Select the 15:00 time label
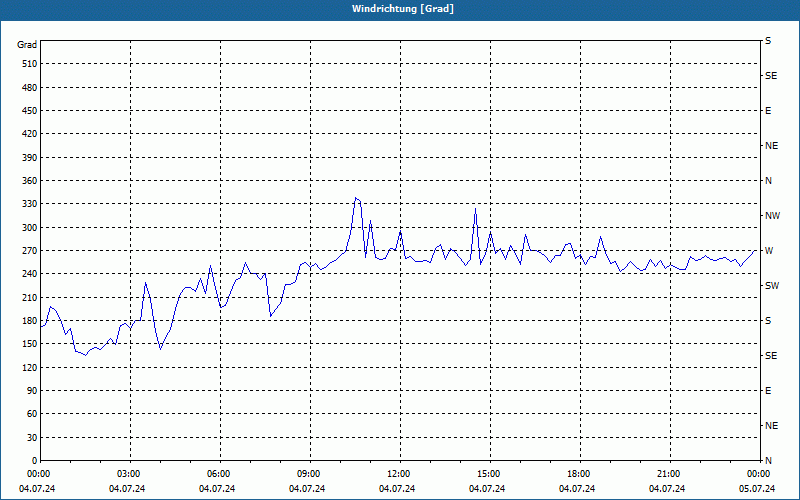 click(x=490, y=474)
